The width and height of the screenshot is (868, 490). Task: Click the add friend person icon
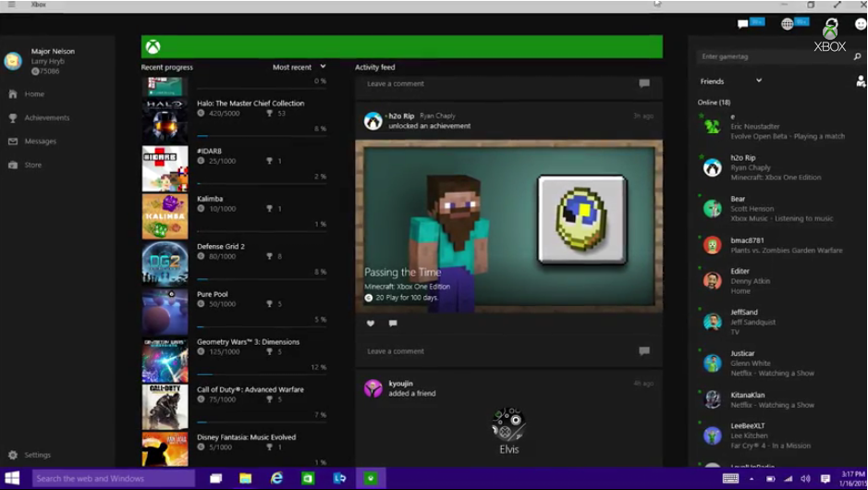[x=861, y=81]
